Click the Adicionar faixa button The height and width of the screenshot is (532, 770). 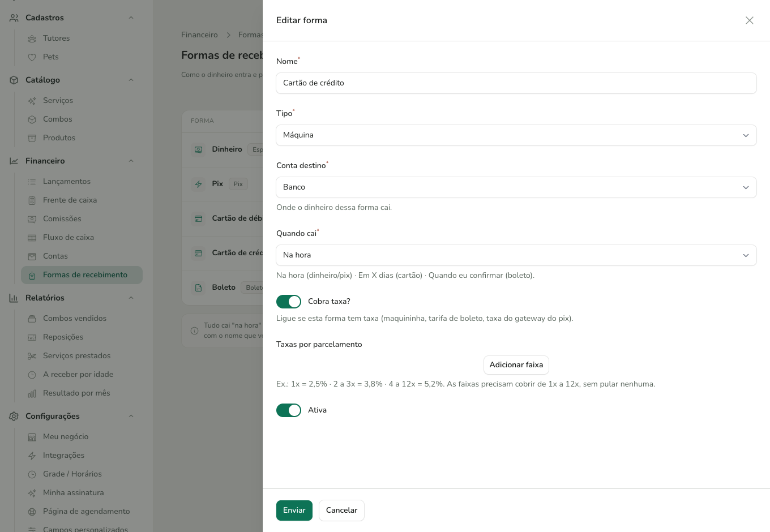pyautogui.click(x=516, y=365)
